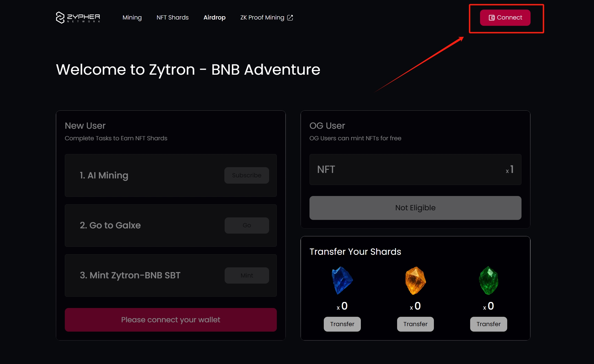
Task: Open ZK Proof Mining link
Action: [x=262, y=18]
